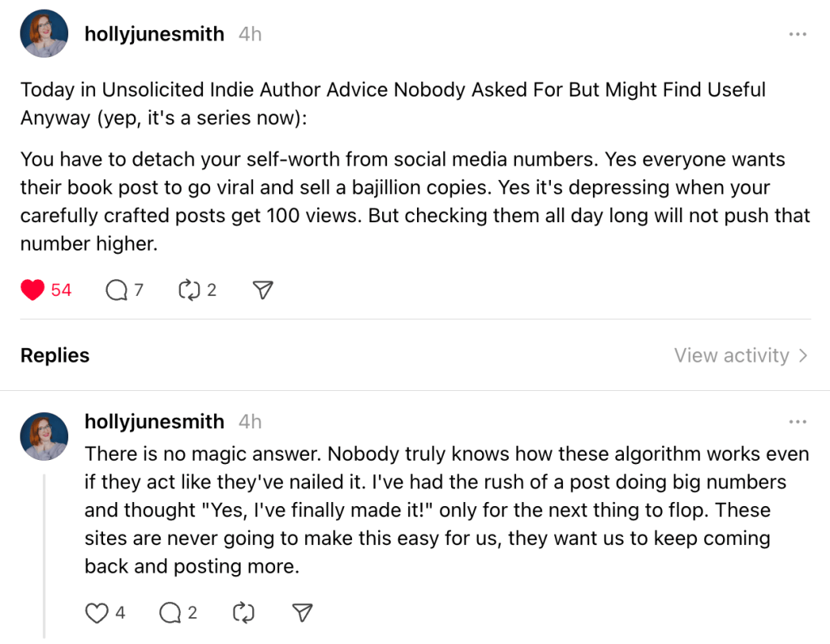Open the three-dot menu on the reply
The width and height of the screenshot is (830, 644).
tap(798, 421)
